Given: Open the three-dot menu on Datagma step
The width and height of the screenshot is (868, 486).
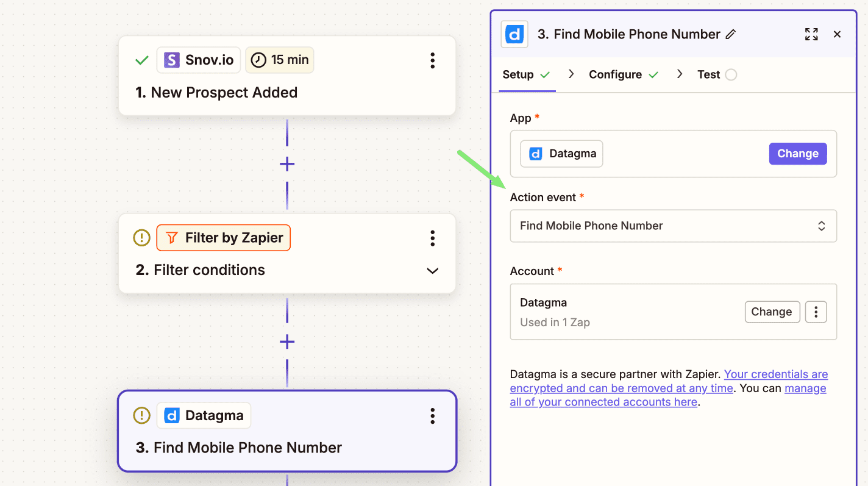Looking at the screenshot, I should pos(432,416).
